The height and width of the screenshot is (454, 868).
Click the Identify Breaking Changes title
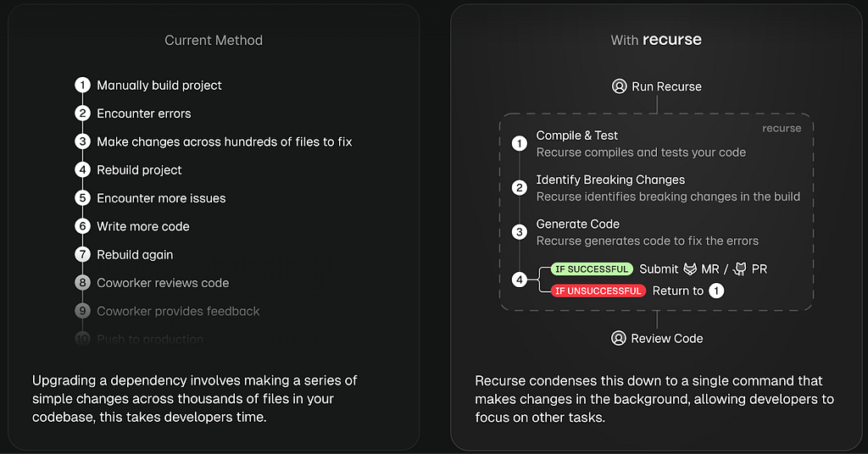(610, 180)
